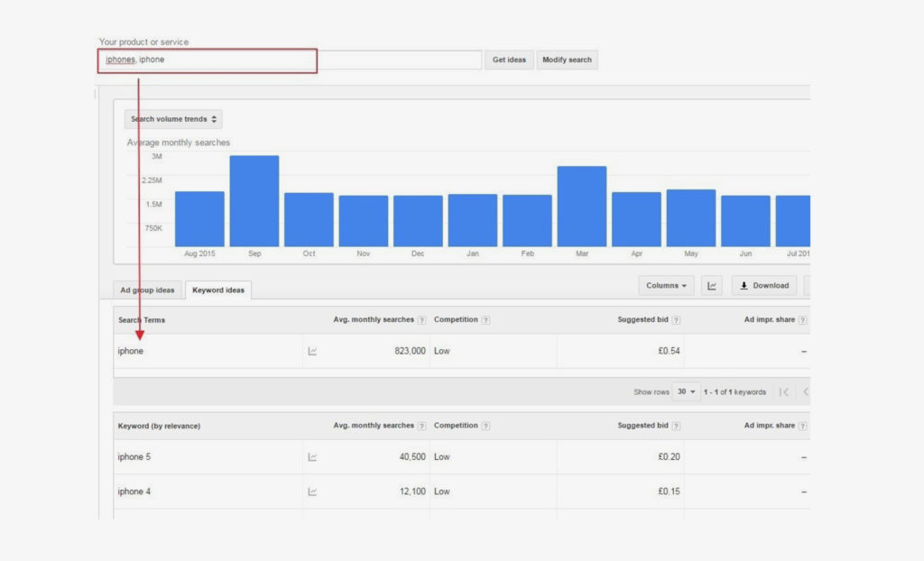Click the Modify search button
This screenshot has width=924, height=561.
567,60
